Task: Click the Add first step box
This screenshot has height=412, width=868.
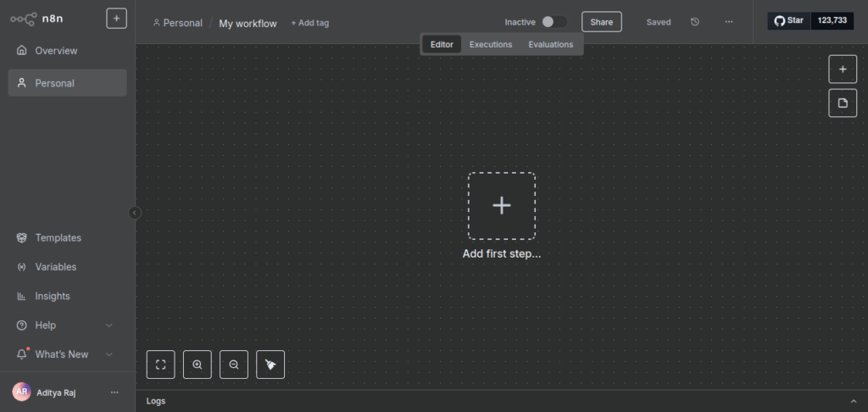Action: pos(502,206)
